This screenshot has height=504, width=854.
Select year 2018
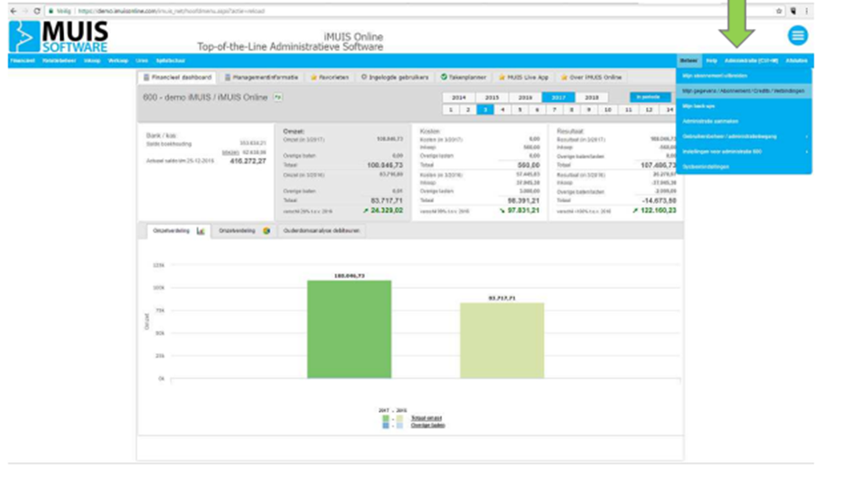pyautogui.click(x=592, y=98)
